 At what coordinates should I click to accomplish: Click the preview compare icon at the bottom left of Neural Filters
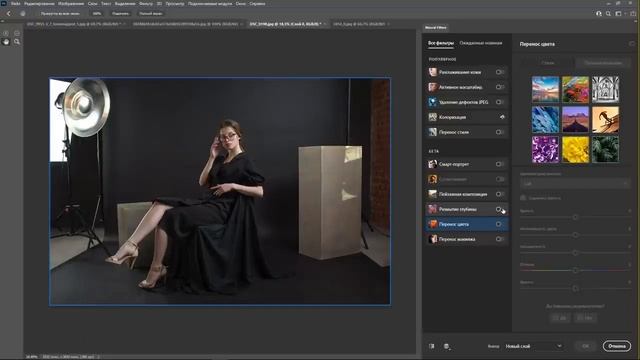(x=431, y=346)
